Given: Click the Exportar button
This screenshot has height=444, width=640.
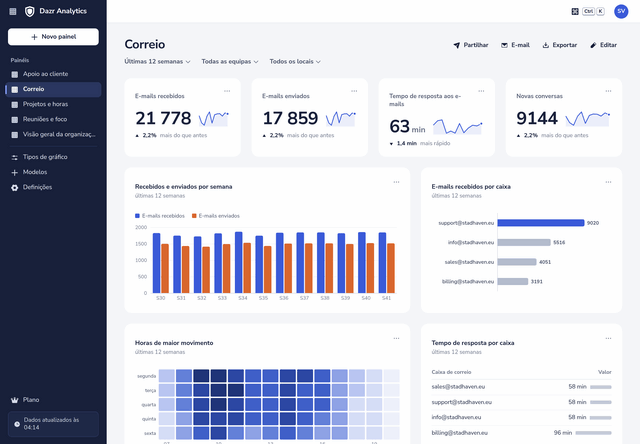Looking at the screenshot, I should pos(560,45).
